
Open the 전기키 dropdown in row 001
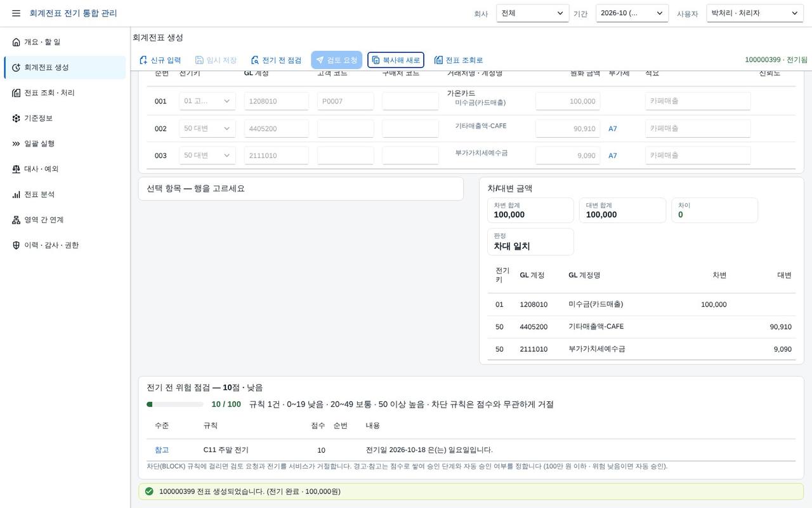(207, 101)
